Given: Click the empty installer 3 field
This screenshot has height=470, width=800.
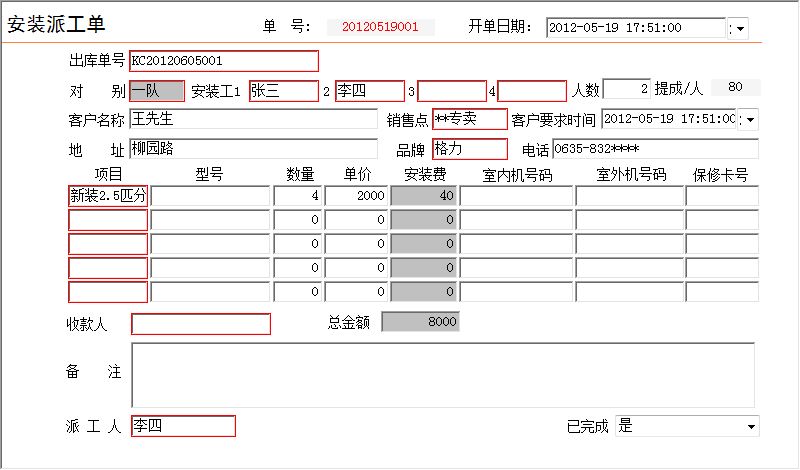Looking at the screenshot, I should pos(451,91).
